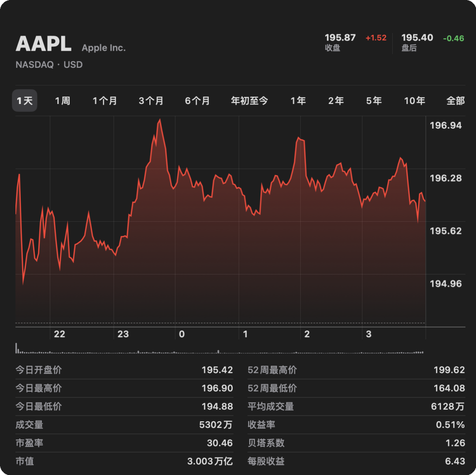Screen dimensions: 476x475
Task: Click the 平均成交量 label
Action: point(271,406)
